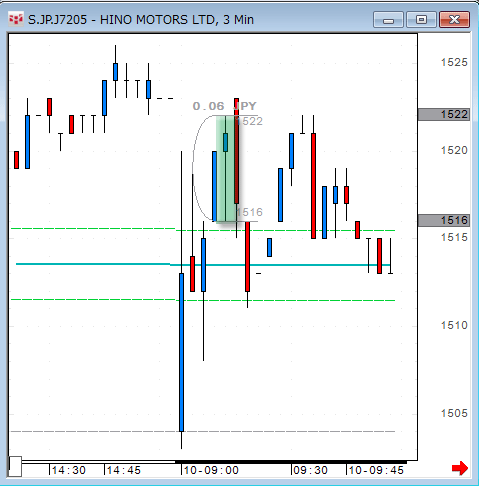
Task: Click the 14:45 time axis label
Action: [x=123, y=470]
